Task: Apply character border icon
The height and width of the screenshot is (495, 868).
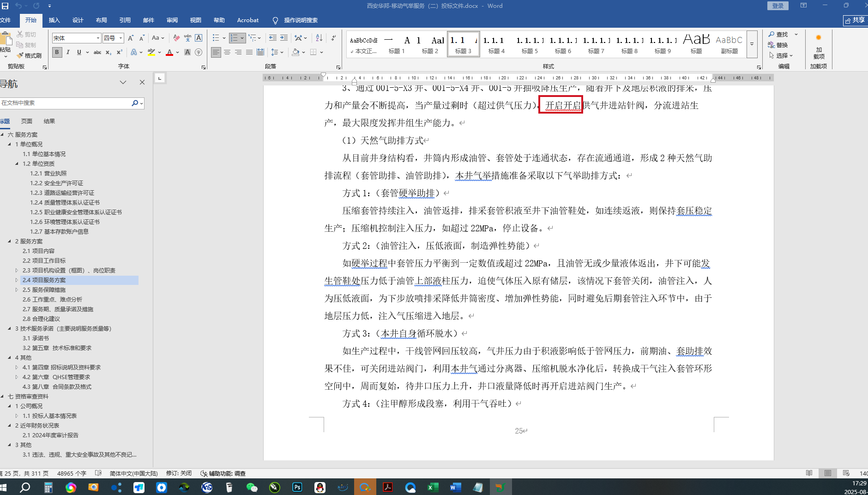Action: 199,38
